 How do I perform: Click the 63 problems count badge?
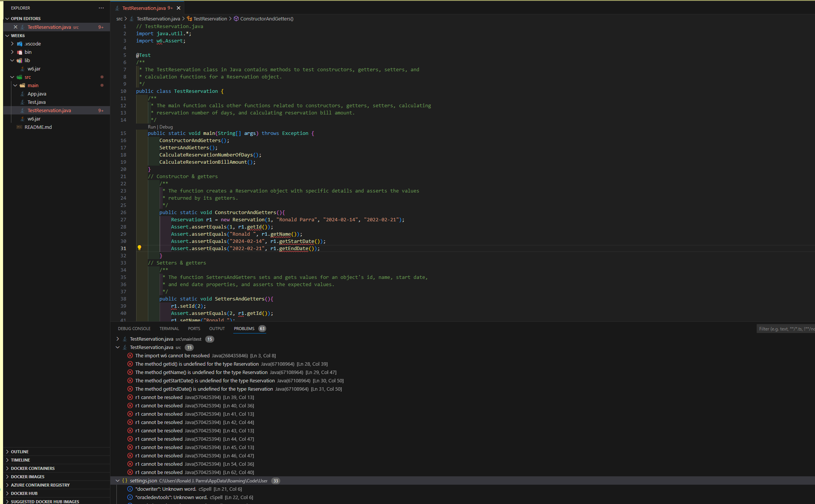[x=262, y=329]
